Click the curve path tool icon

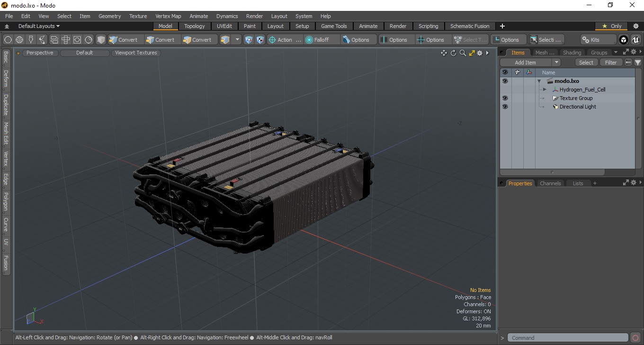click(x=42, y=40)
